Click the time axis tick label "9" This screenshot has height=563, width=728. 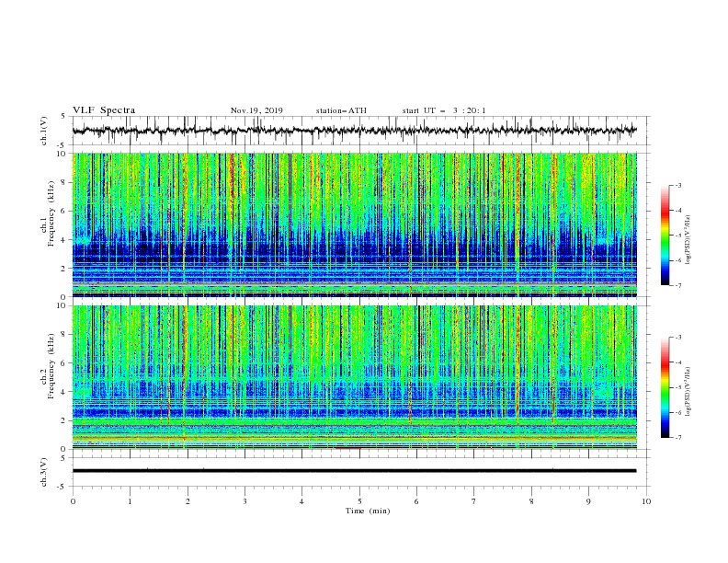click(x=588, y=501)
